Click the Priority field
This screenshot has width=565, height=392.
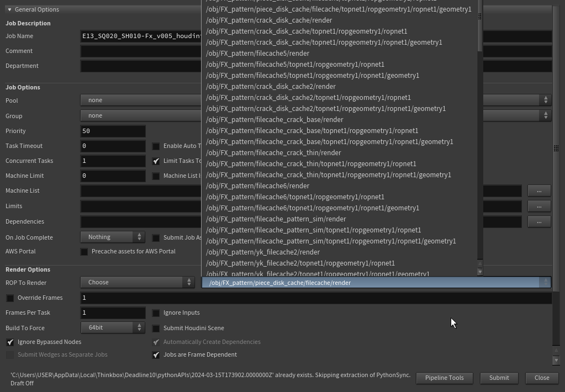click(x=113, y=131)
